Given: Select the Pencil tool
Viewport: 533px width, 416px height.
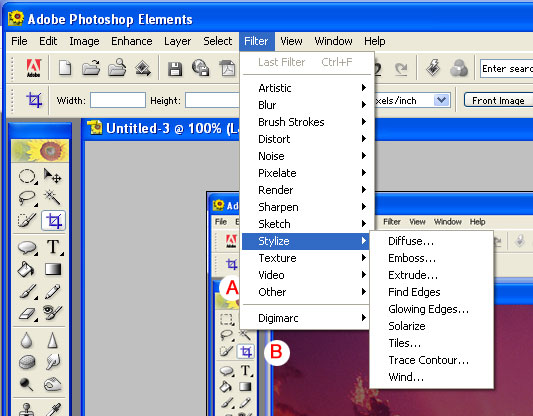Looking at the screenshot, I should click(x=53, y=292).
